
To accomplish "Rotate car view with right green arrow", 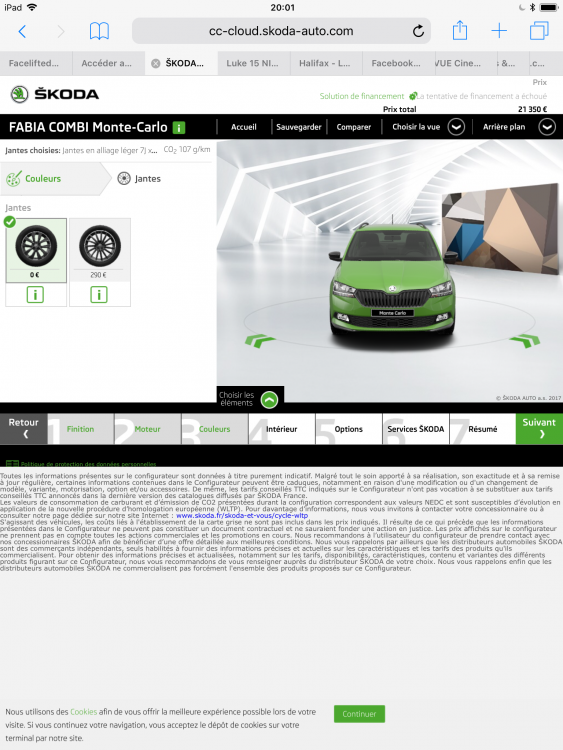I will click(x=525, y=341).
